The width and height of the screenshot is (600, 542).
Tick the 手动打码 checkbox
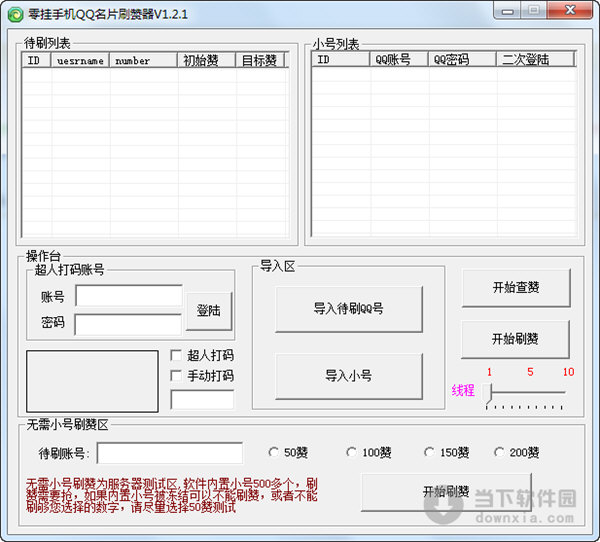pyautogui.click(x=176, y=375)
